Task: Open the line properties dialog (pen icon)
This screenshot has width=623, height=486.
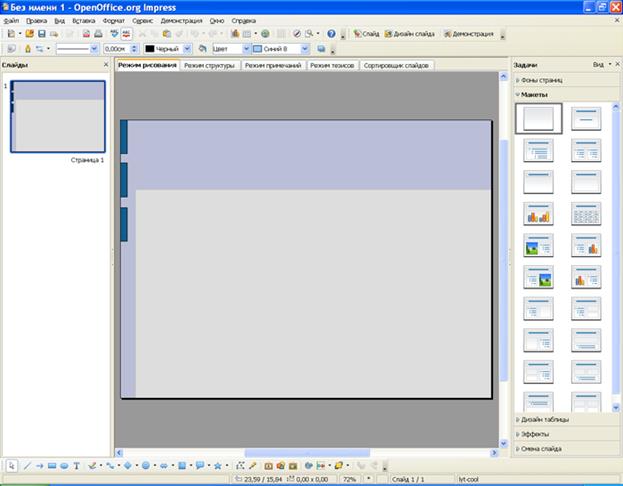Action: coord(28,49)
